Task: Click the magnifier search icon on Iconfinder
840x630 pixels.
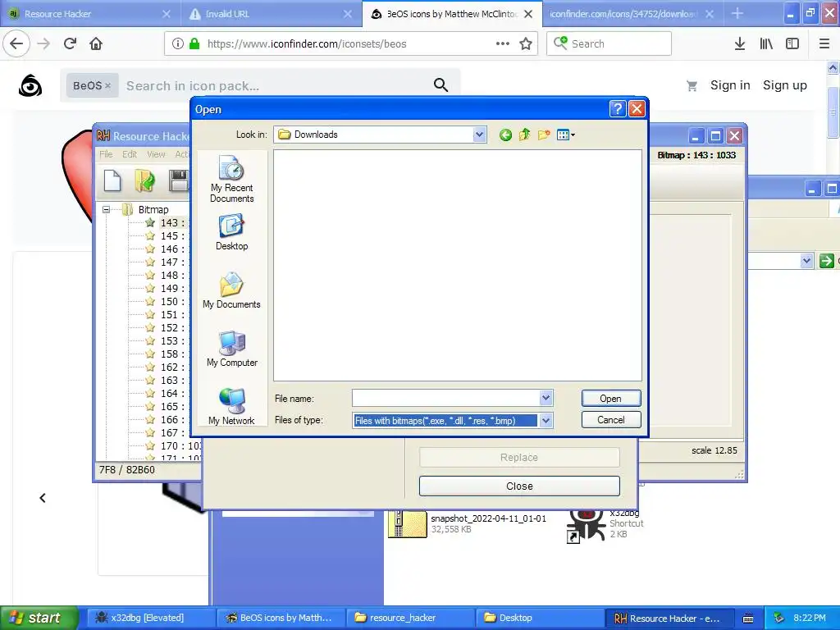Action: pyautogui.click(x=441, y=84)
